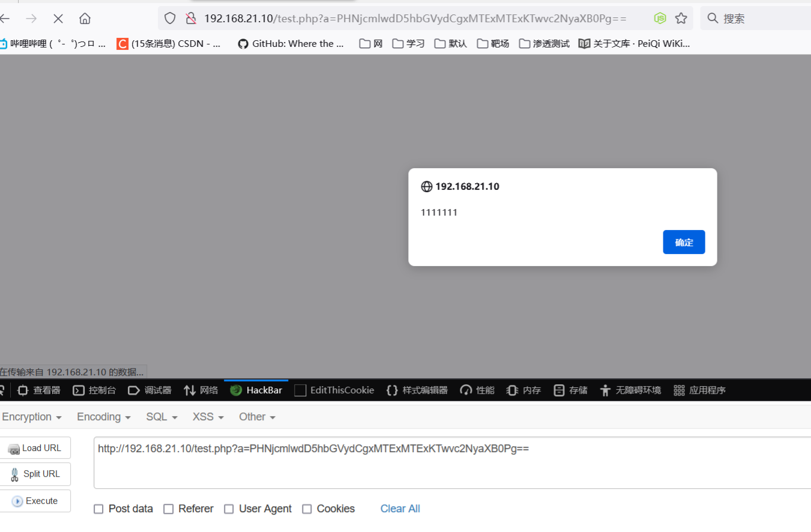
Task: Enable the Cookies checkbox
Action: [x=307, y=509]
